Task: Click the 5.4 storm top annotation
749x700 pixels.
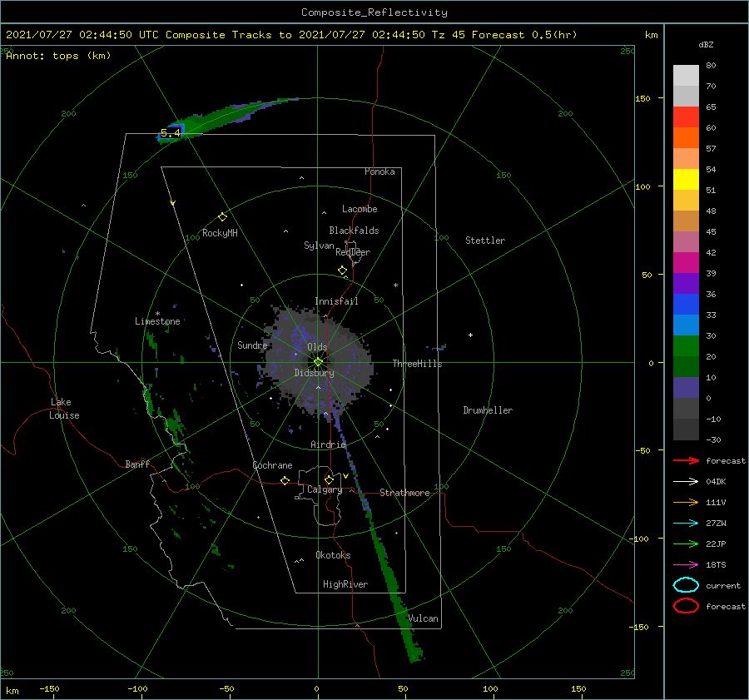Action: [170, 133]
